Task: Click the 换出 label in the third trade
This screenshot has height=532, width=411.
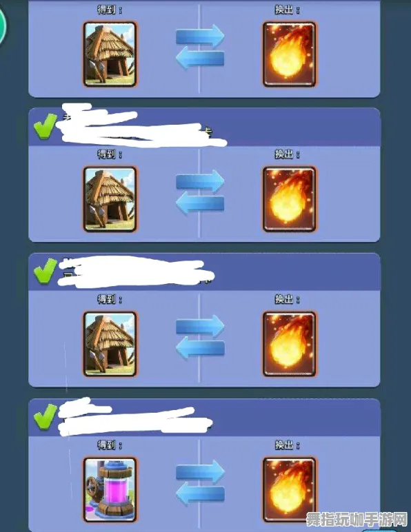Action: (x=287, y=299)
